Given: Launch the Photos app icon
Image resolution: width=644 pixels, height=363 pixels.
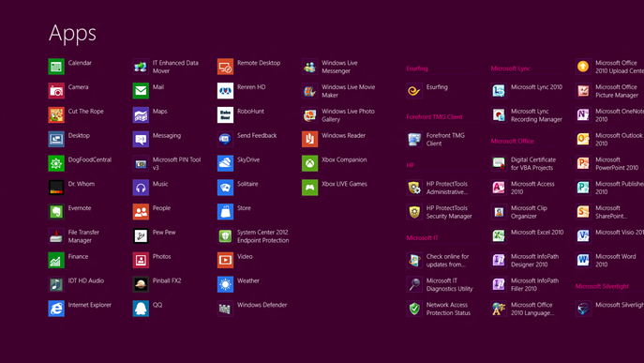Looking at the screenshot, I should click(141, 260).
